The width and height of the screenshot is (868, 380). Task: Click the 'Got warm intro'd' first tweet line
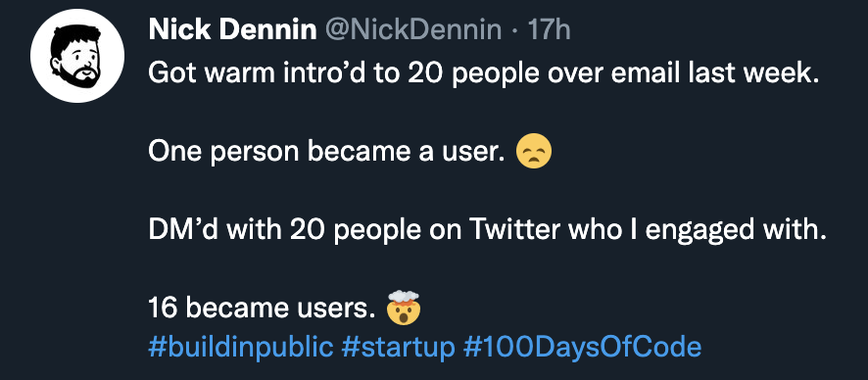pyautogui.click(x=483, y=74)
